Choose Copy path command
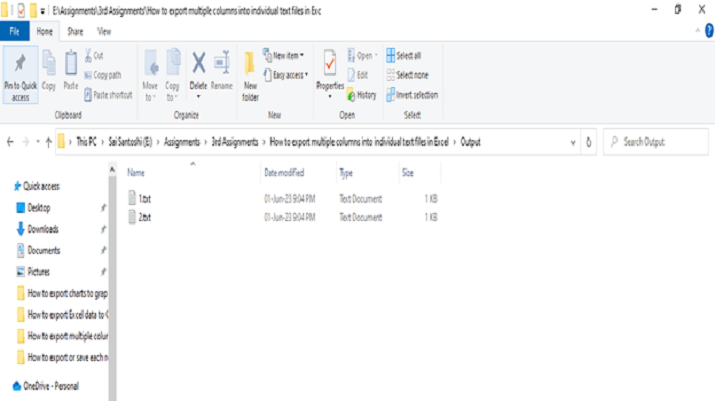715x401 pixels. pos(103,75)
